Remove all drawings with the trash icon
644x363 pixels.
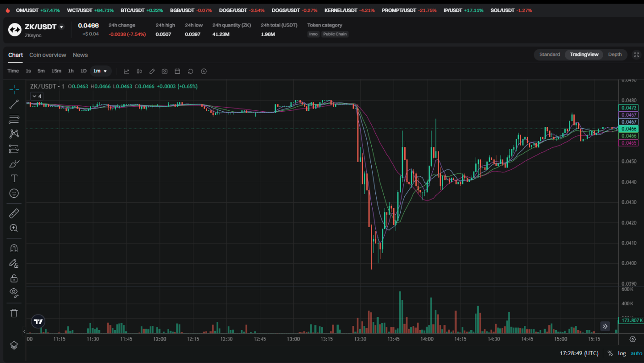(x=14, y=313)
